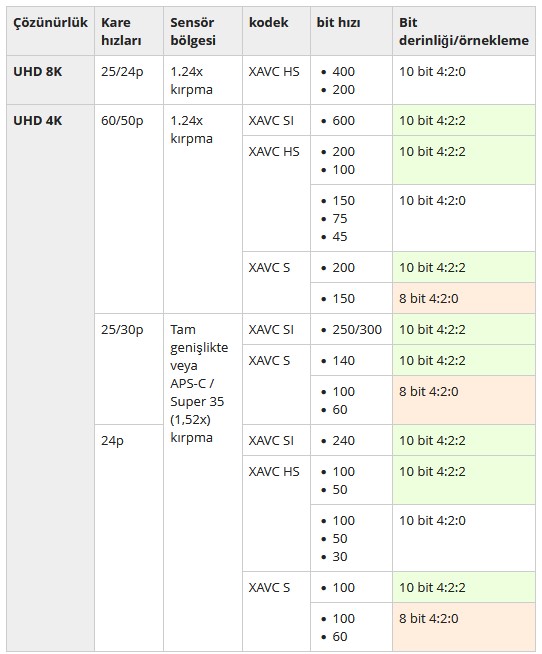Viewport: 542px width, 654px height.
Task: Select the Bit derinliği/örnekleme header
Action: [x=464, y=31]
